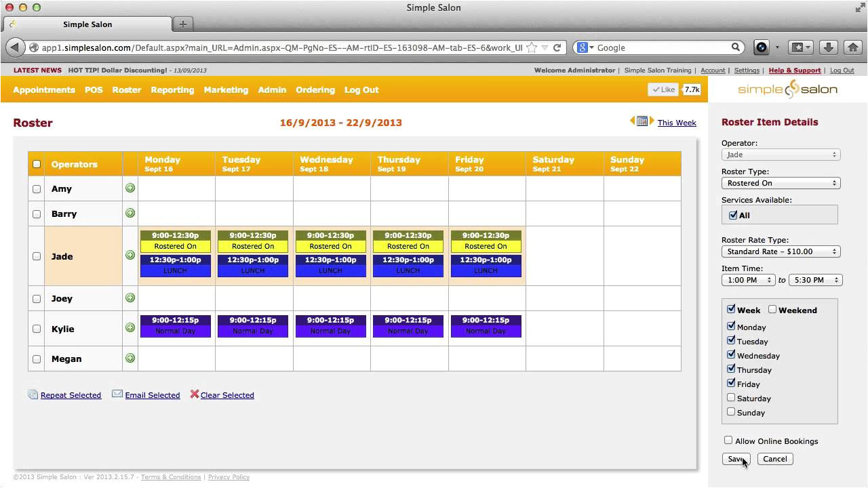The width and height of the screenshot is (868, 488).
Task: Open the Ordering menu
Action: [x=315, y=89]
